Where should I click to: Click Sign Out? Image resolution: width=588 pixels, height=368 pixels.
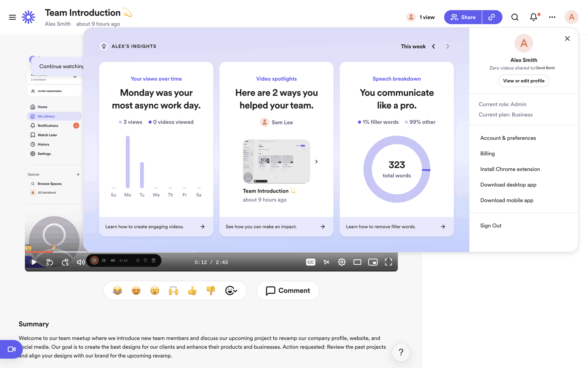(x=491, y=226)
